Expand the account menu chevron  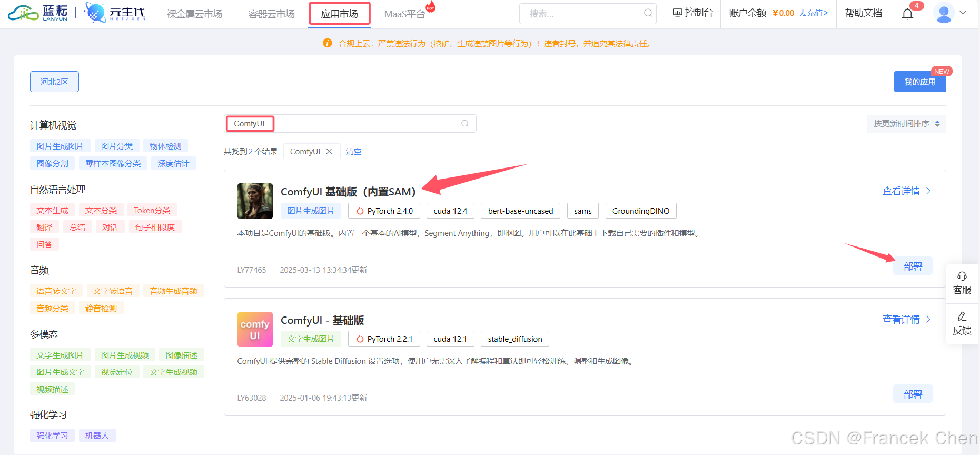[x=963, y=13]
